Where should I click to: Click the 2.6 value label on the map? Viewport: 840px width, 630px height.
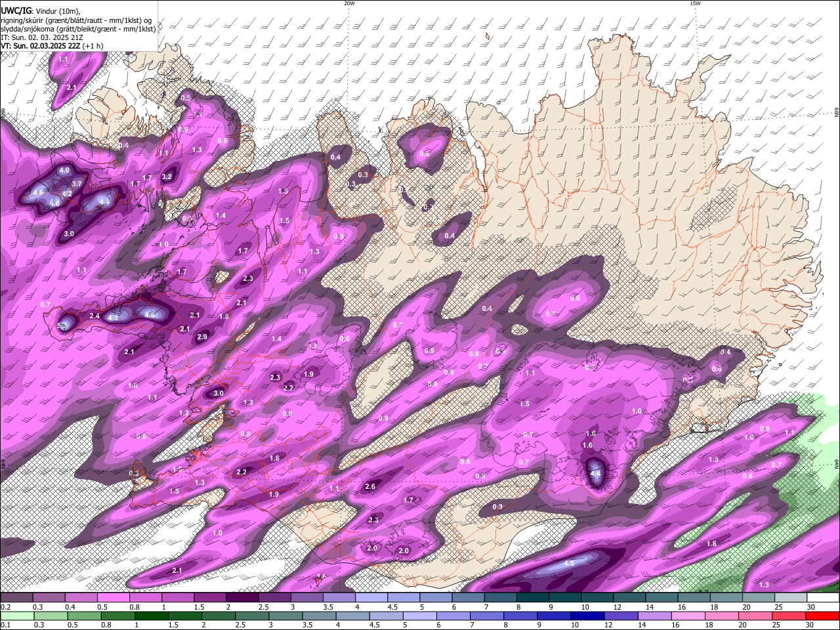370,486
